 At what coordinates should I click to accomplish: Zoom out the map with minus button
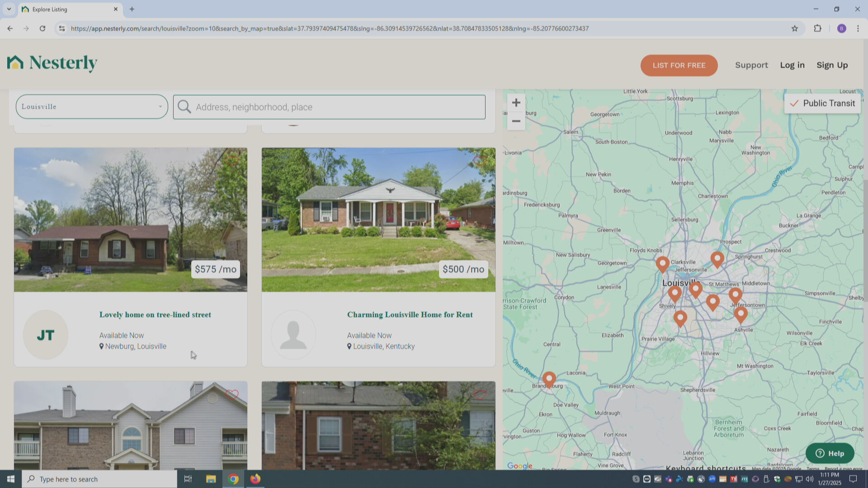(x=516, y=121)
